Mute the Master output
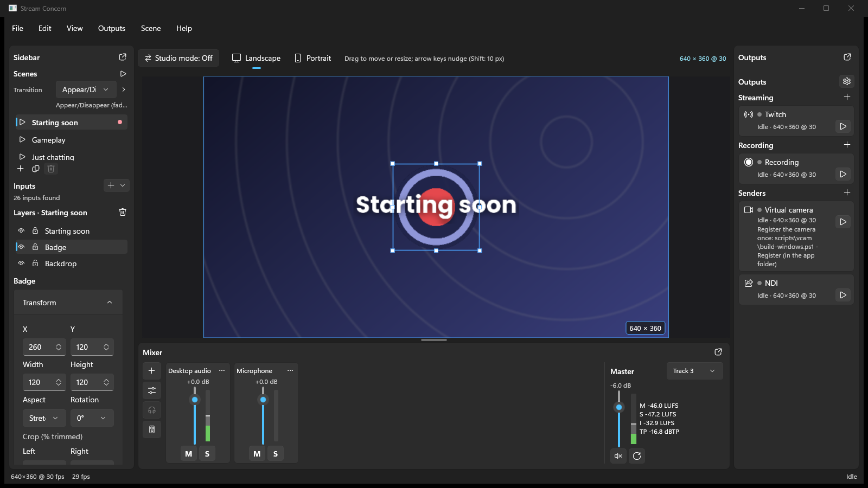Screen dimensions: 868x488 618,456
